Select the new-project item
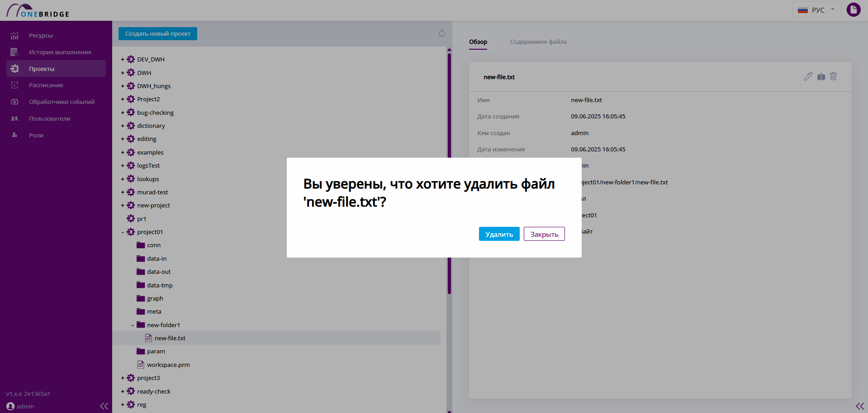Screen dimensions: 868x413 153,205
